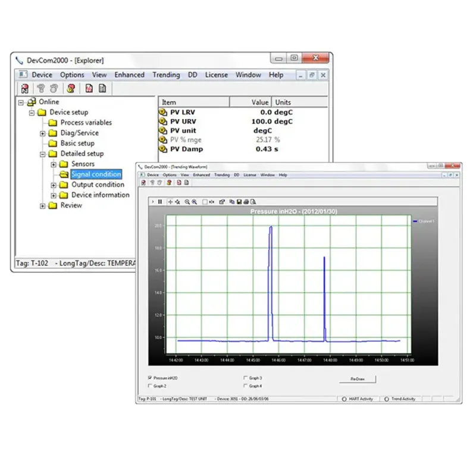Click the red document icon in Explorer toolbar
476x476 pixels.
[x=89, y=88]
